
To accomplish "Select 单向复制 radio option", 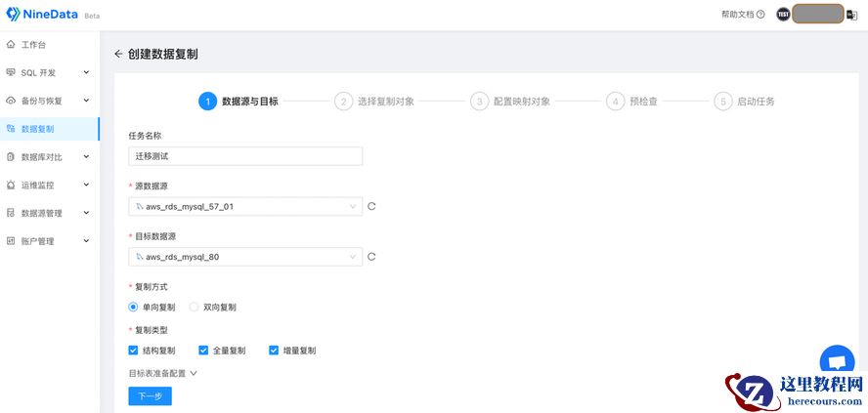I will (x=133, y=307).
